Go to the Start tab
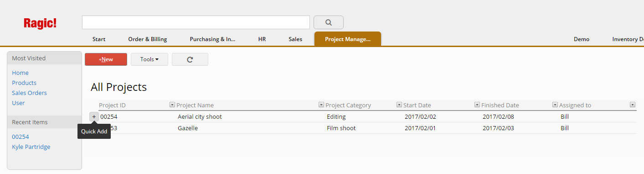Image resolution: width=644 pixels, height=174 pixels. coord(99,39)
